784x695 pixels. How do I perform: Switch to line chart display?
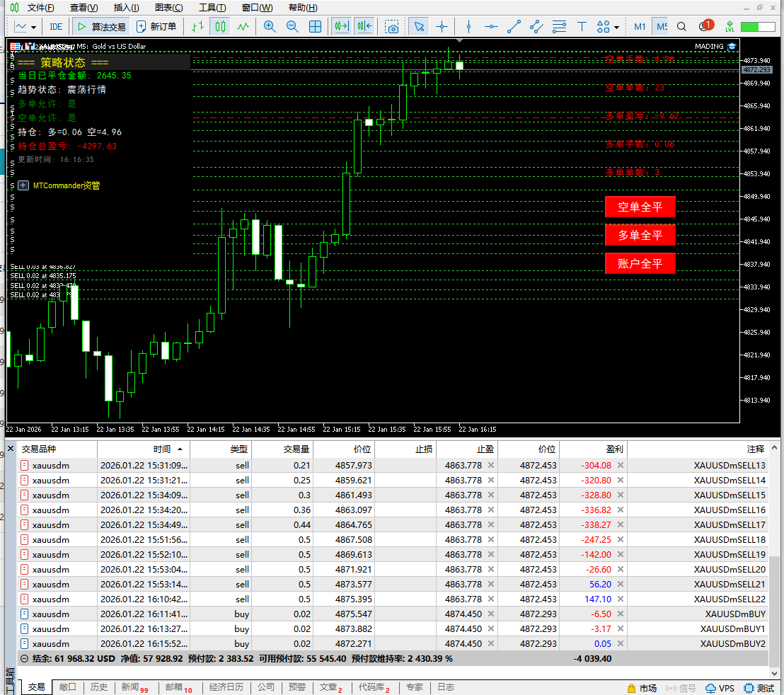coord(243,26)
